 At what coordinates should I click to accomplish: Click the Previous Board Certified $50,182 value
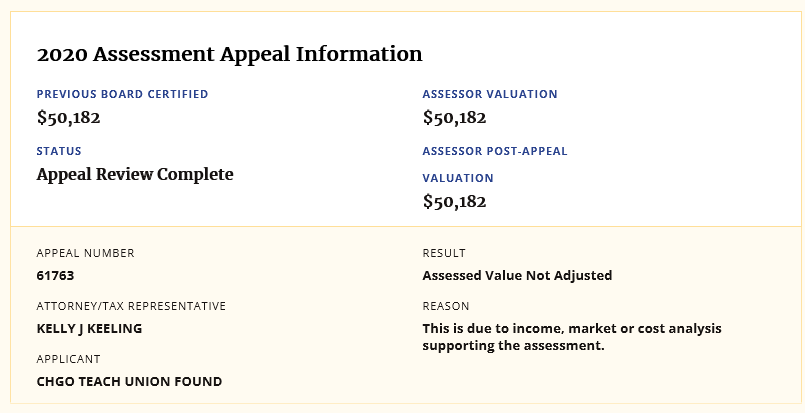tap(68, 118)
